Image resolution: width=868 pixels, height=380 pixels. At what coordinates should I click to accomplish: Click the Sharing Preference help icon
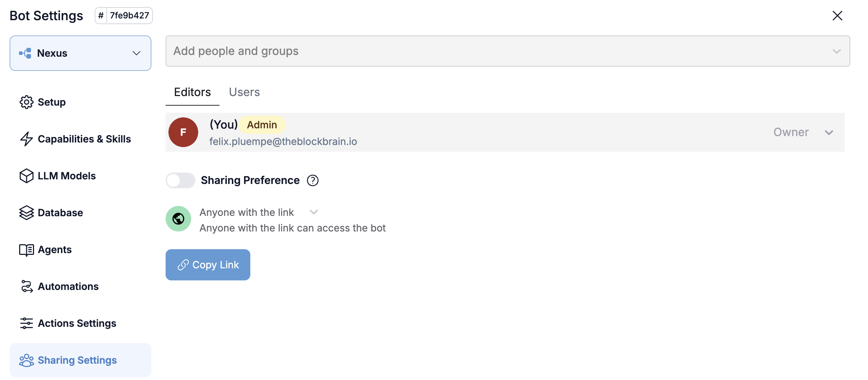coord(312,180)
